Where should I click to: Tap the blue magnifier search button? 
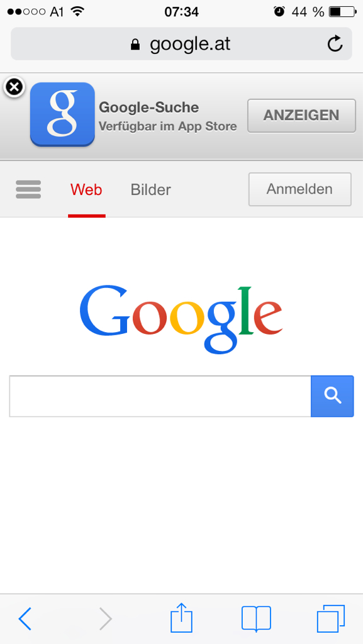click(332, 396)
